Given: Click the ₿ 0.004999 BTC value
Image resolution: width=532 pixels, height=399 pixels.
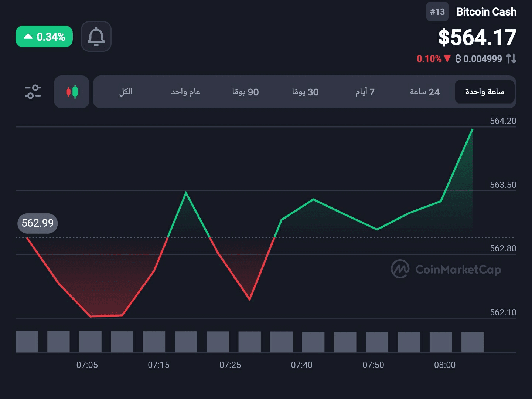Looking at the screenshot, I should coord(479,59).
